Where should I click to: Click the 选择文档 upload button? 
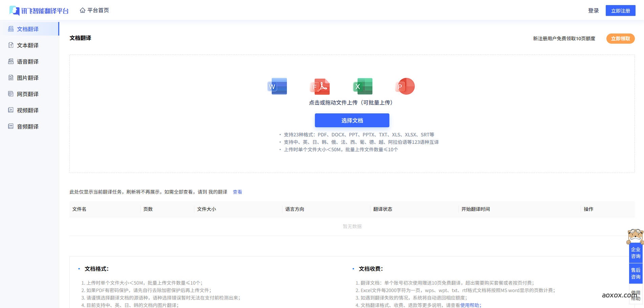[x=352, y=120]
